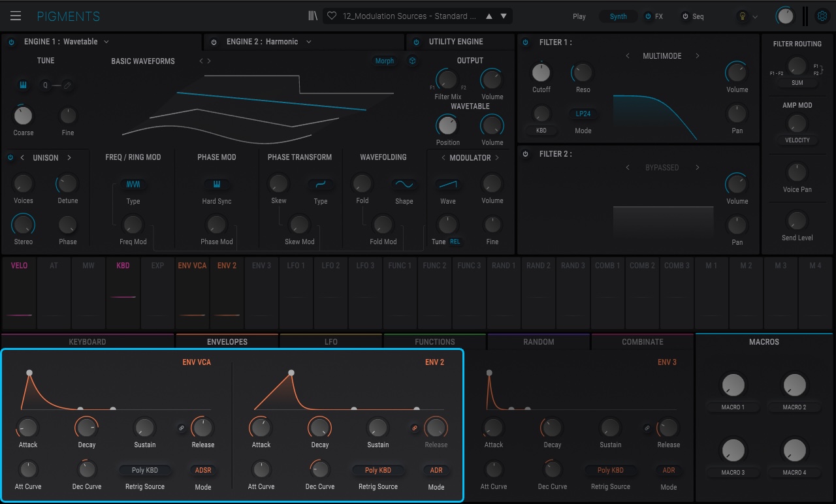Select previous Basic Waveforms wavetable arrow

click(201, 61)
